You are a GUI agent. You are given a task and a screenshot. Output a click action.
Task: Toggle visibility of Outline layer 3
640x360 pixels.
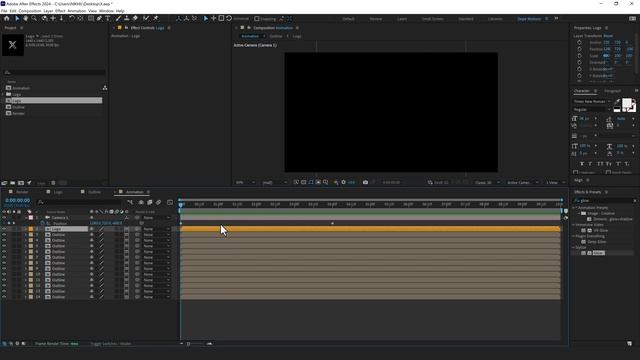pyautogui.click(x=4, y=235)
